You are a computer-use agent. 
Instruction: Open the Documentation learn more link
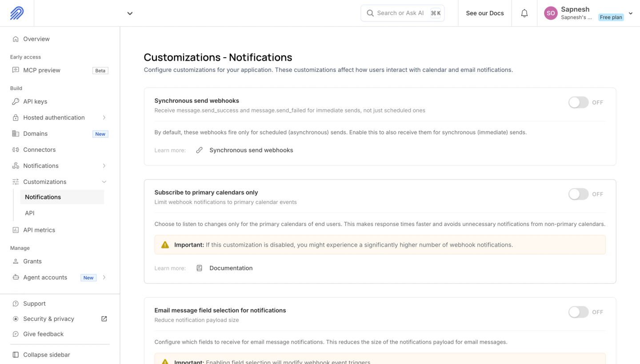231,268
